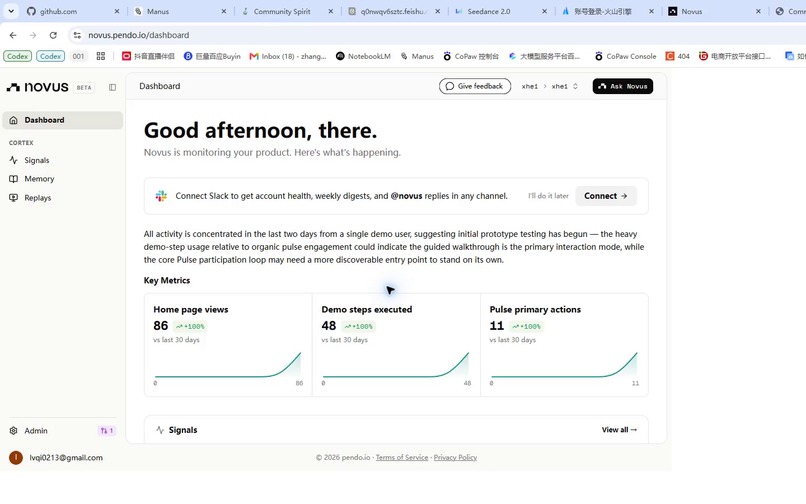Open the tab search dropdown arrow
This screenshot has width=806, height=504.
coord(11,11)
